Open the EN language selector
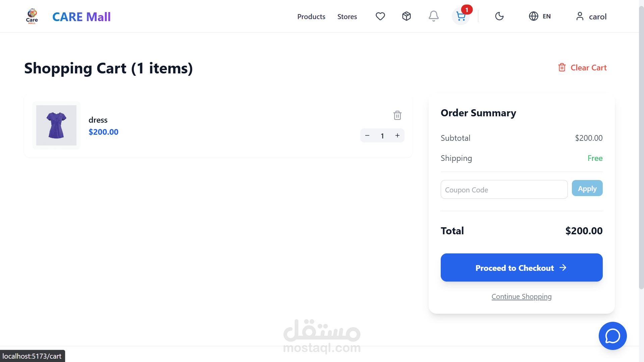644x362 pixels. (540, 16)
